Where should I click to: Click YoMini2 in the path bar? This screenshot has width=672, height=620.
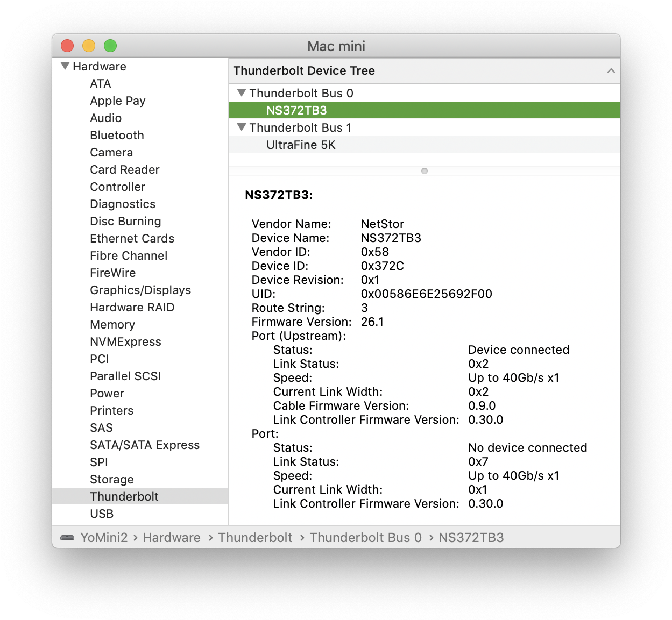coord(104,537)
